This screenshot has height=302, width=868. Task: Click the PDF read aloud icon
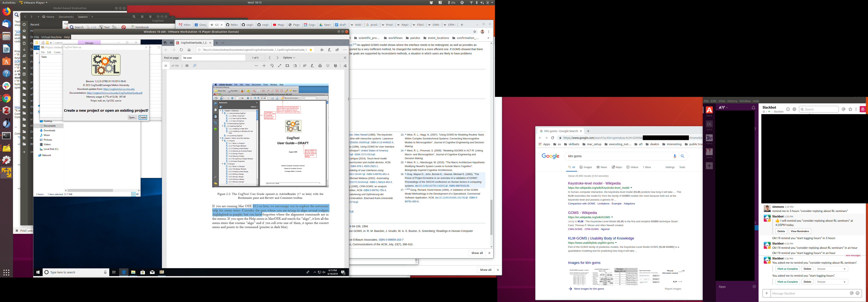pos(304,66)
